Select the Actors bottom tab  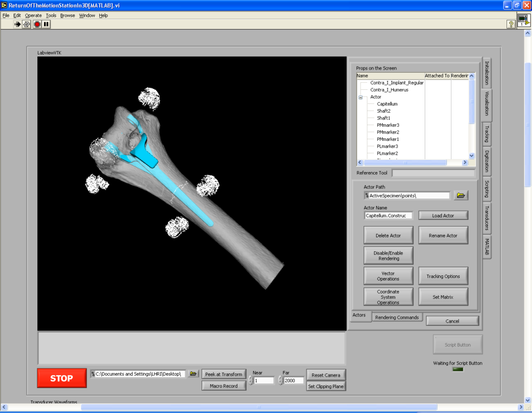click(359, 315)
